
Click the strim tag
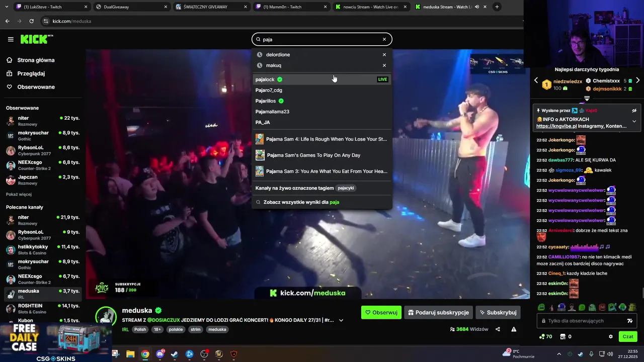pos(195,329)
